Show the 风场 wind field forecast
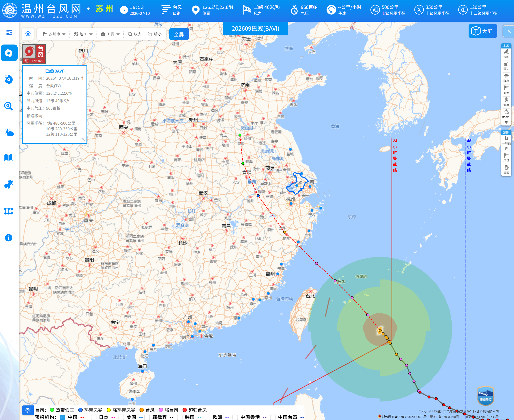The height and width of the screenshot is (420, 514). [x=506, y=157]
